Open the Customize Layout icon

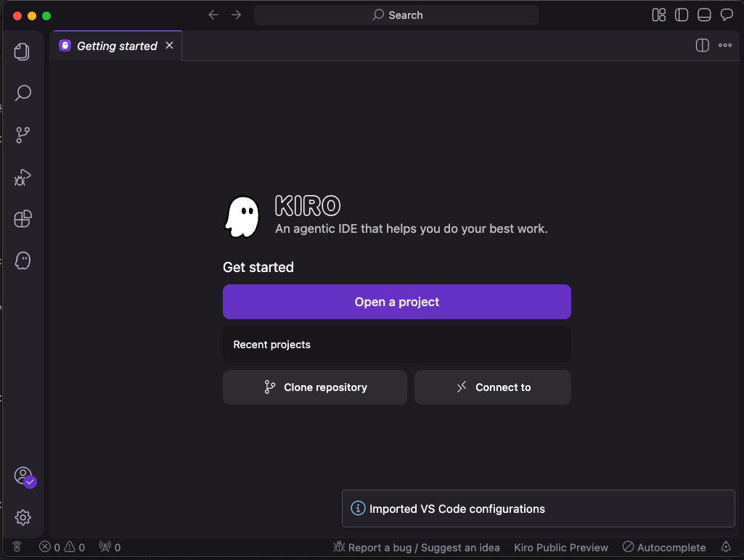pos(658,15)
